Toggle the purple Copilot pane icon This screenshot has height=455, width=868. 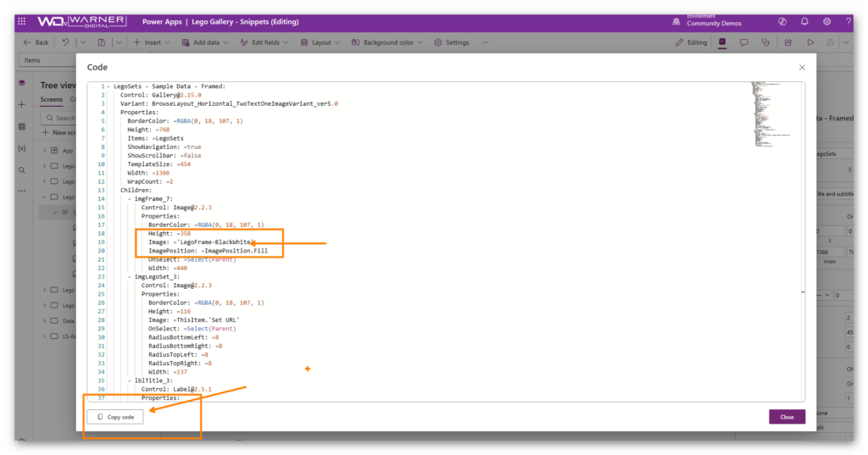pyautogui.click(x=722, y=42)
